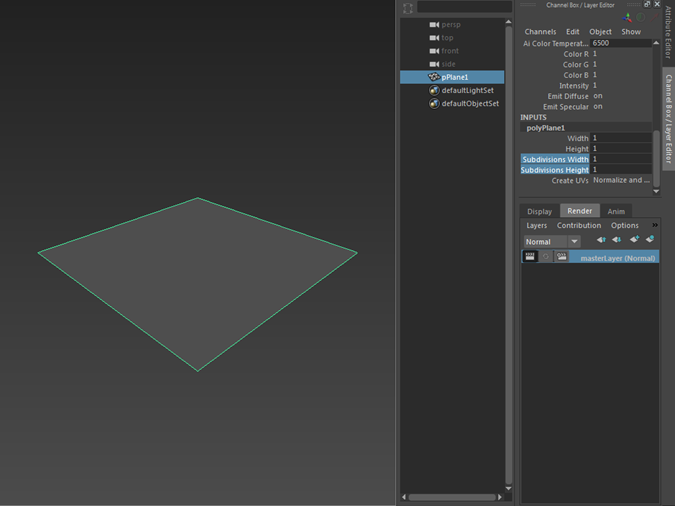Click the mesh icon beside pPlane1
This screenshot has height=506, width=675.
(x=434, y=77)
